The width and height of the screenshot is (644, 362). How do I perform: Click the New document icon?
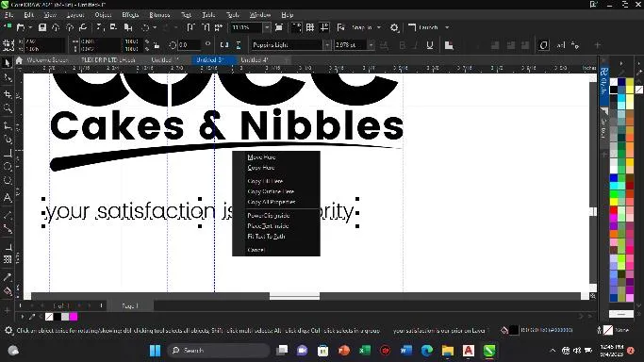coord(8,27)
